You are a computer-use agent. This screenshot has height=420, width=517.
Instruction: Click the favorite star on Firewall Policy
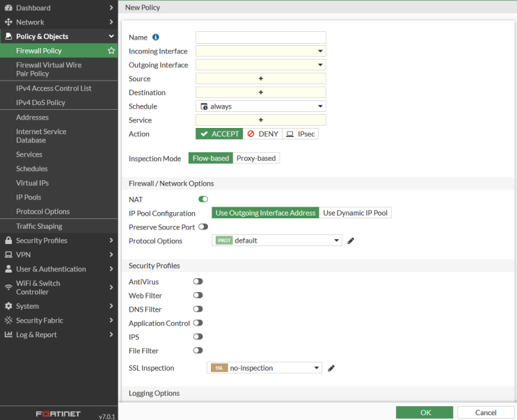tap(111, 51)
